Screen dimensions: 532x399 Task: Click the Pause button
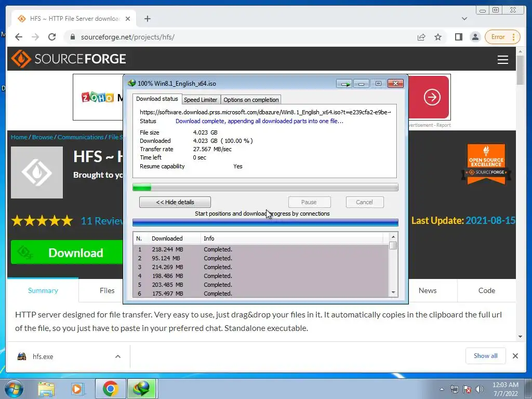coord(309,202)
